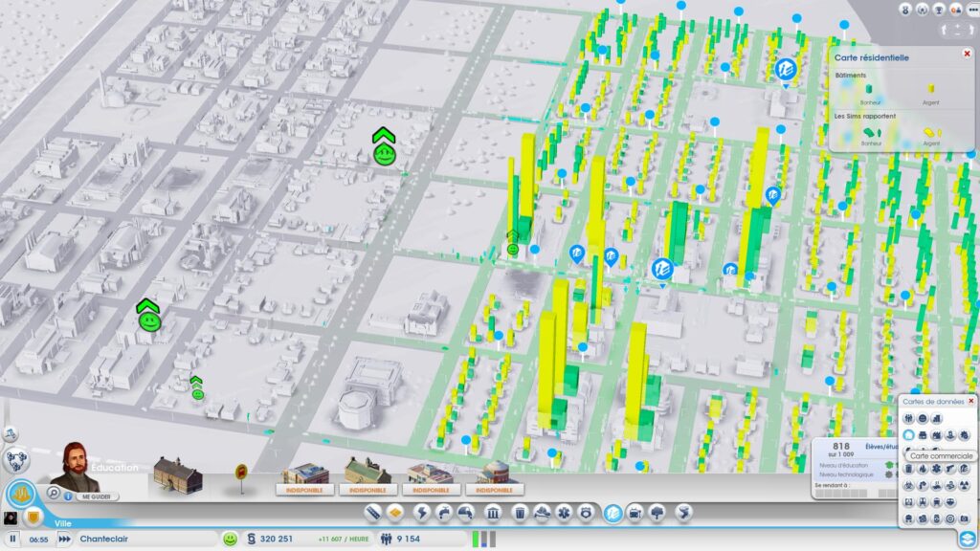Click the large round orange city button
The width and height of the screenshot is (980, 551).
[x=21, y=494]
